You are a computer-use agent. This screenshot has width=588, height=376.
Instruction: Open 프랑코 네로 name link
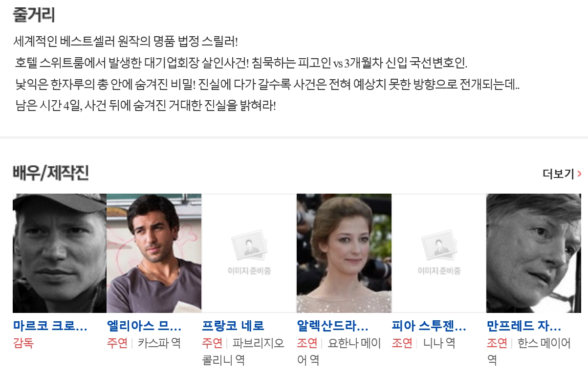click(233, 326)
